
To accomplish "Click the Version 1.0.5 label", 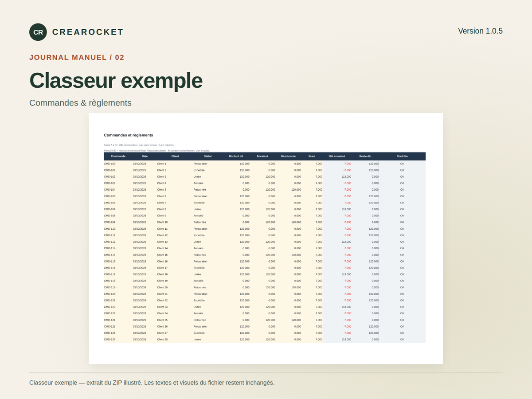I will pyautogui.click(x=480, y=31).
